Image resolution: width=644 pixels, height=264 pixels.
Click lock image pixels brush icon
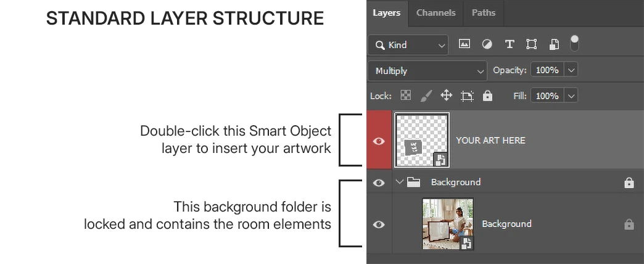click(x=426, y=96)
